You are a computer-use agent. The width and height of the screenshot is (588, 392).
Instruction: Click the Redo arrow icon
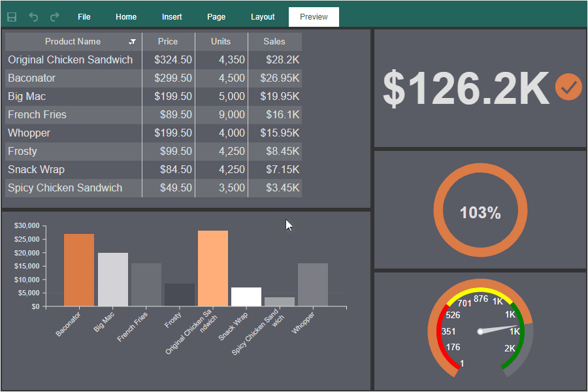coord(55,17)
